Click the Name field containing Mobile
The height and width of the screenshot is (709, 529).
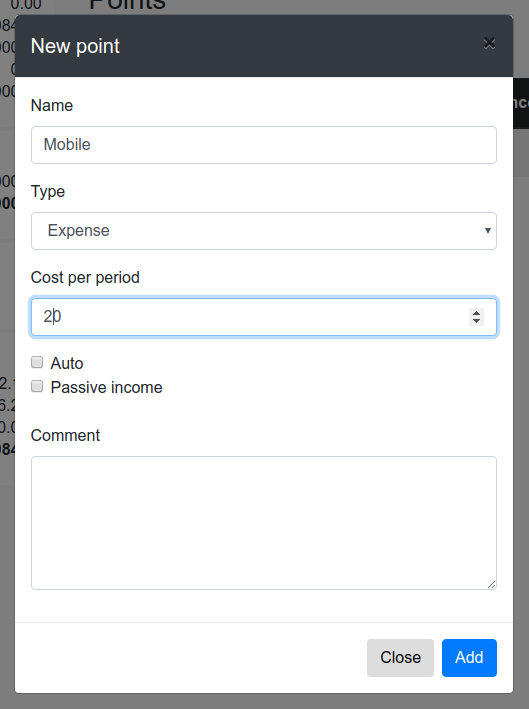click(264, 145)
